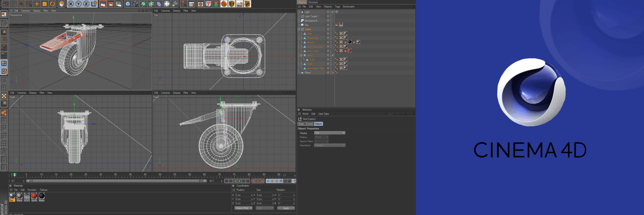Screen dimensions: 644x215
Task: Select the Sky object
Action: point(307,25)
